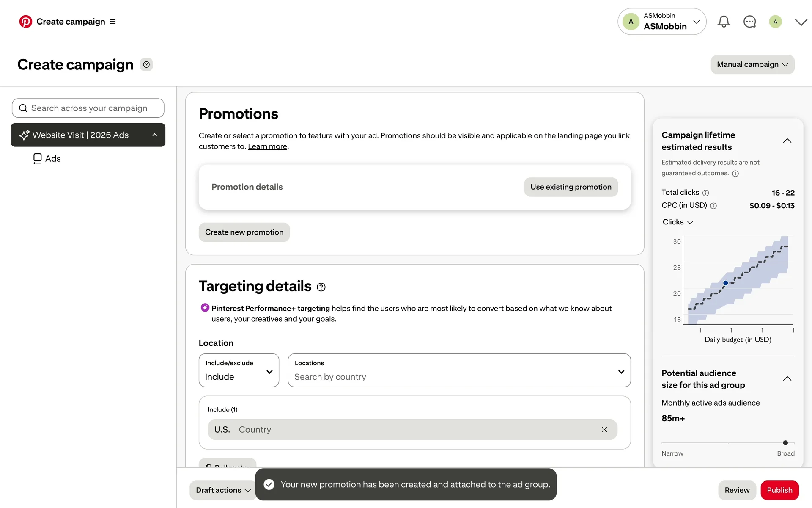812x508 pixels.
Task: Click the Pinterest logo icon
Action: tap(25, 22)
